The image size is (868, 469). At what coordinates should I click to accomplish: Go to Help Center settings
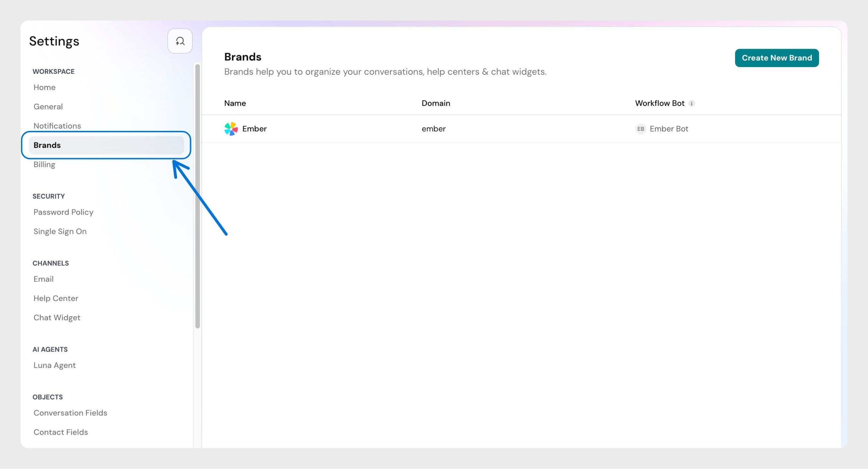tap(56, 298)
